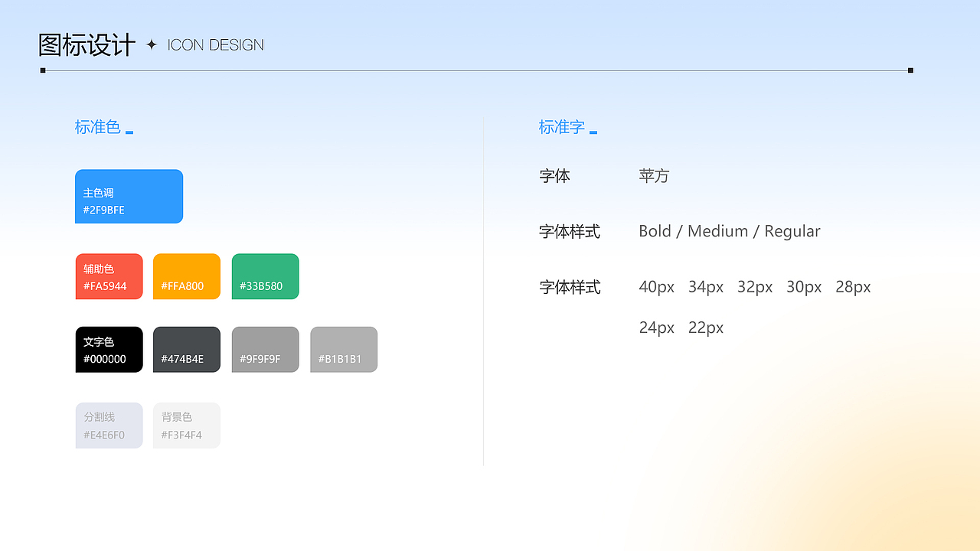Image resolution: width=980 pixels, height=551 pixels.
Task: Click the divider line color swatch #E4E6F0
Action: tap(109, 425)
